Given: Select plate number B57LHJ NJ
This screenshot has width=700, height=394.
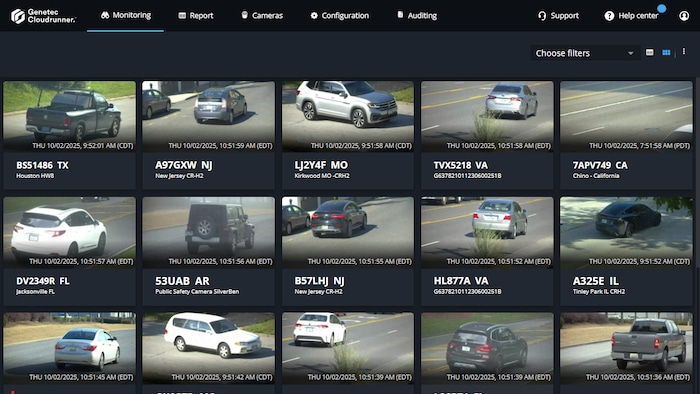Looking at the screenshot, I should [x=319, y=281].
